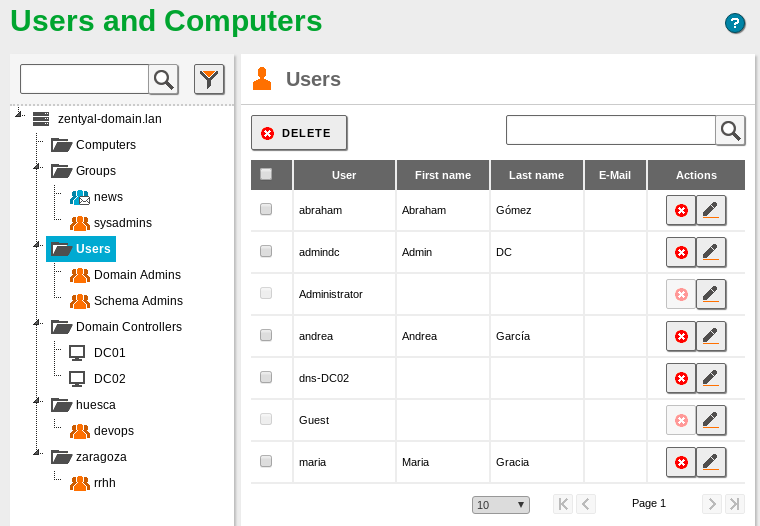Check the maria row checkbox
Screen dimensions: 760x526
(x=266, y=461)
